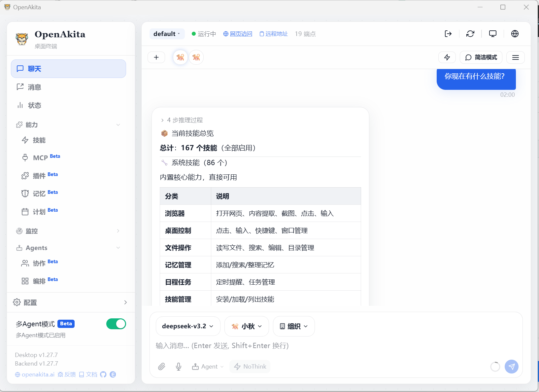The width and height of the screenshot is (539, 392).
Task: Click the OpenAkita dog logo in the sidebar
Action: coord(22,39)
